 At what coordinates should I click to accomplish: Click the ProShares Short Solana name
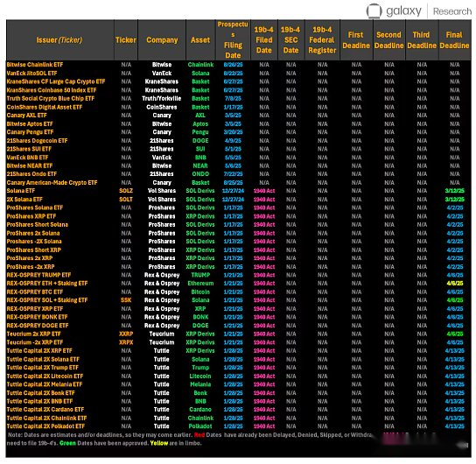38,224
